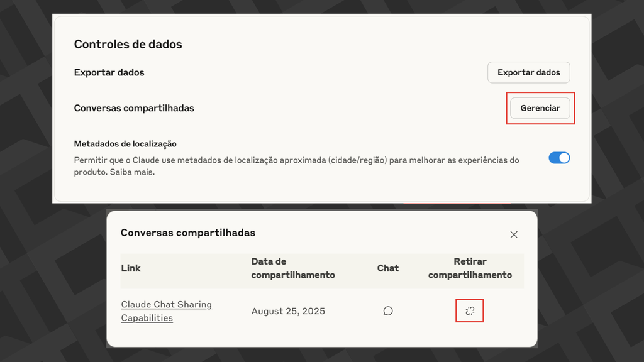Click the Conversas compartilhadas dialog title
The height and width of the screenshot is (362, 644).
click(x=188, y=233)
